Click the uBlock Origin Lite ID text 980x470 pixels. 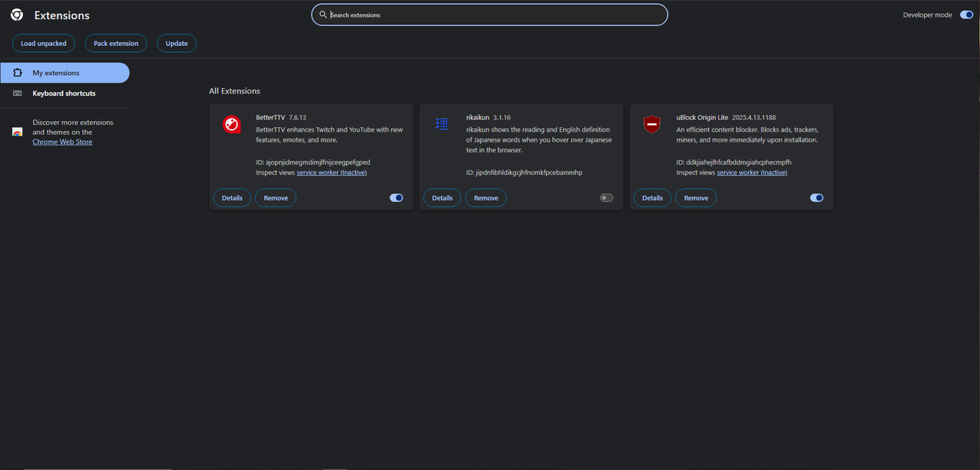click(x=733, y=162)
